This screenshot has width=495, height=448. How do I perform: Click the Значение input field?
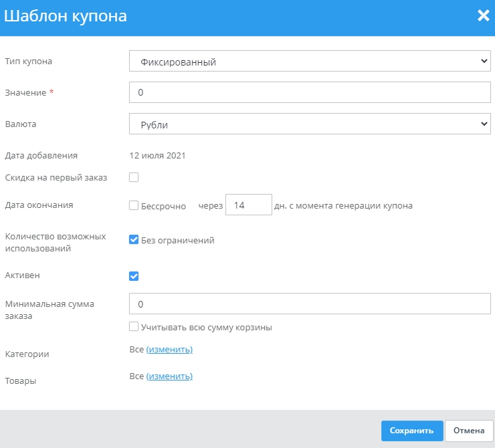310,92
